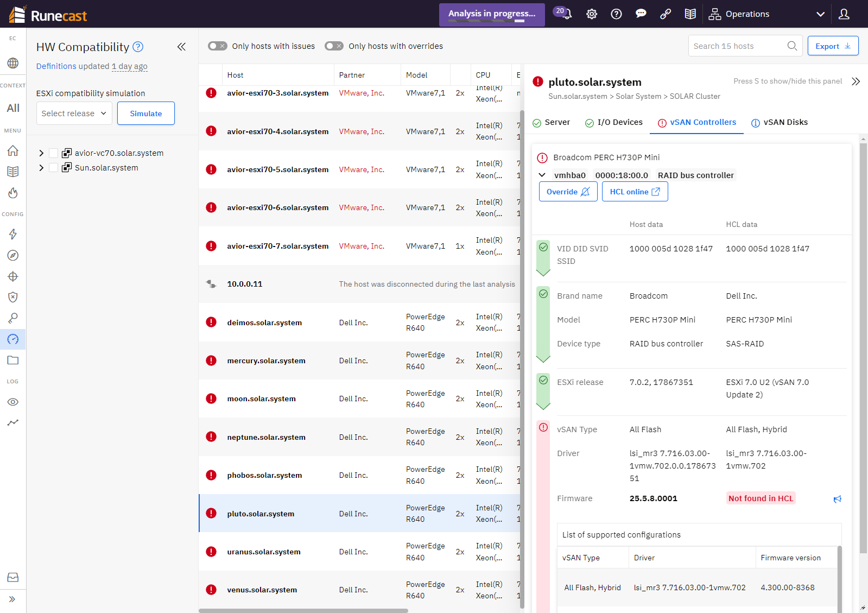Screen dimensions: 868x613
Task: Click the megaphone icon next to Firmware
Action: click(x=838, y=499)
